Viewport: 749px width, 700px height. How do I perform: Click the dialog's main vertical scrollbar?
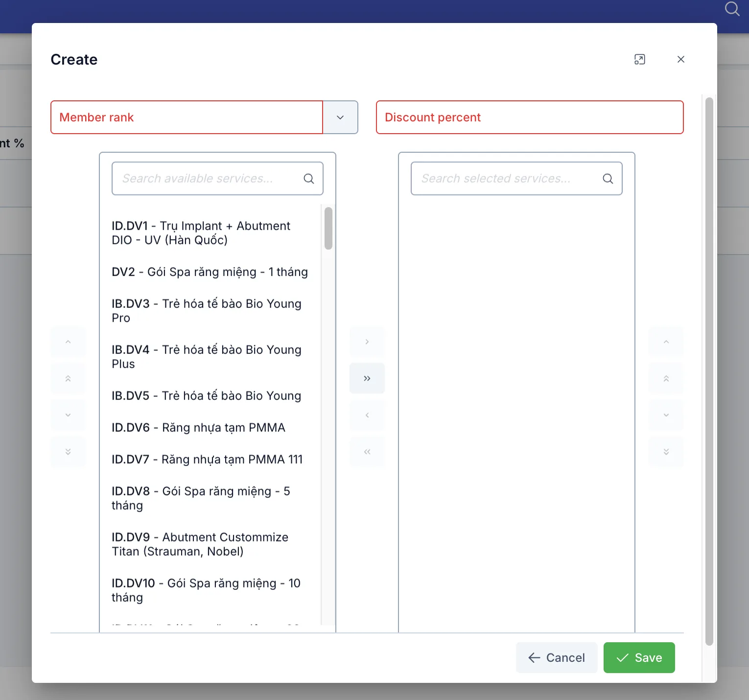click(709, 372)
